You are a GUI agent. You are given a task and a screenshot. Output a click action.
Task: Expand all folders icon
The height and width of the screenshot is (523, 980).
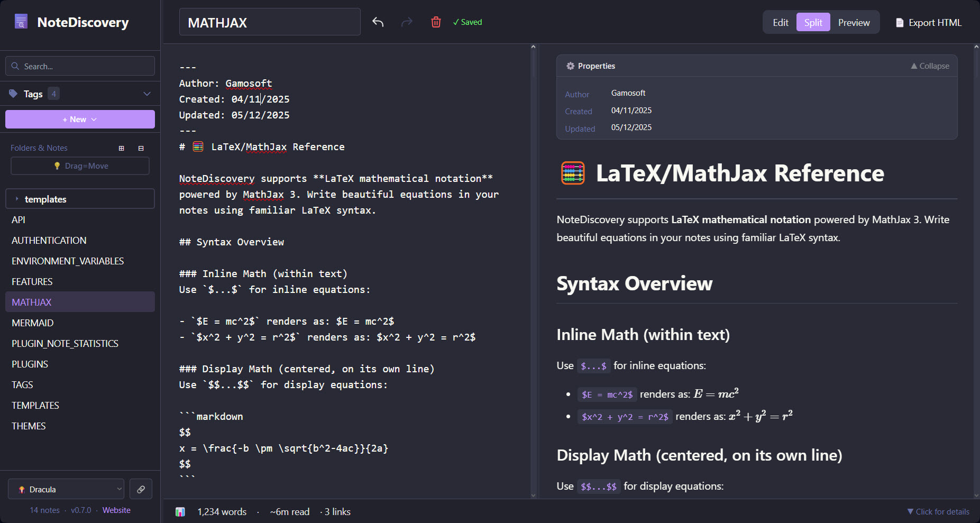click(x=122, y=148)
